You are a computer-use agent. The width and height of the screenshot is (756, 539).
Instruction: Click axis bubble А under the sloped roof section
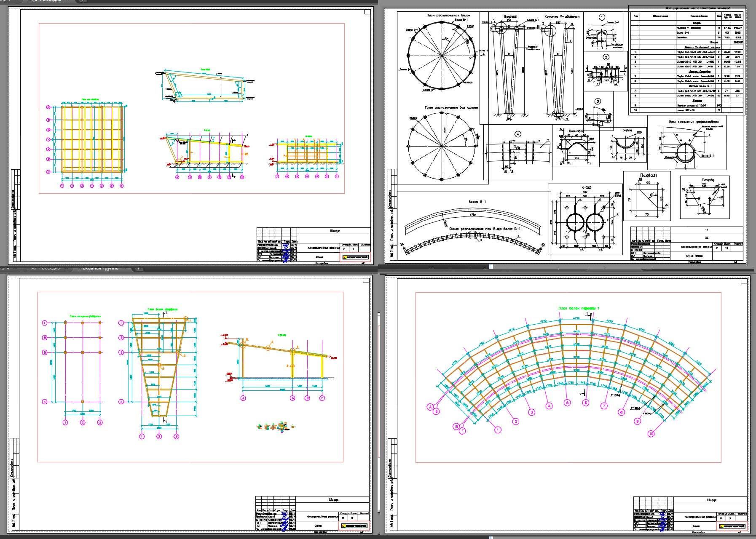click(x=243, y=398)
